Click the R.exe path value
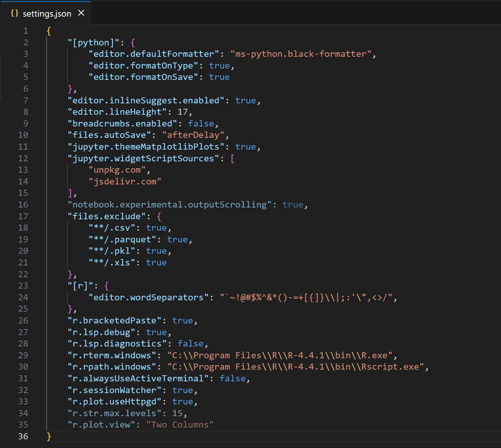 [x=280, y=356]
